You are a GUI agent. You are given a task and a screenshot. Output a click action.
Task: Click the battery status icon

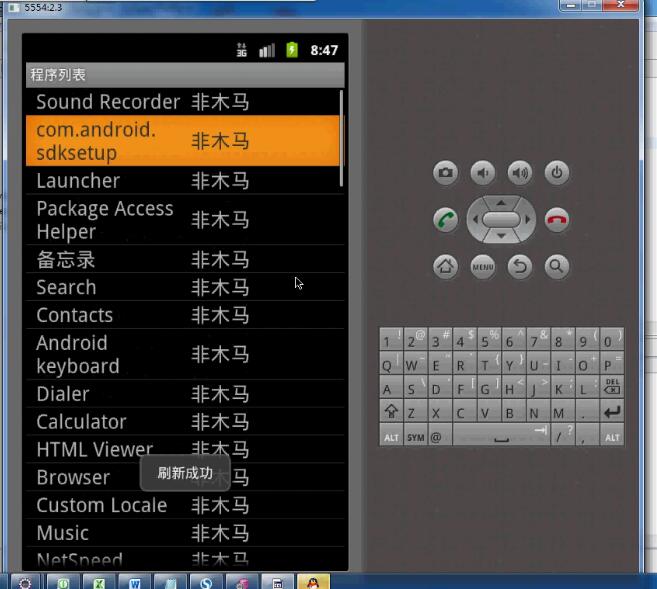292,50
